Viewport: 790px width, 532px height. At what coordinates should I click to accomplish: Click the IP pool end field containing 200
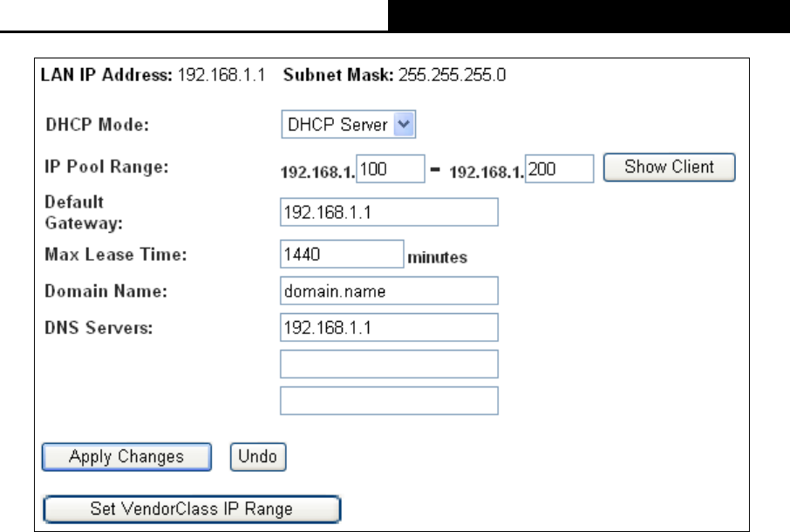(x=559, y=169)
